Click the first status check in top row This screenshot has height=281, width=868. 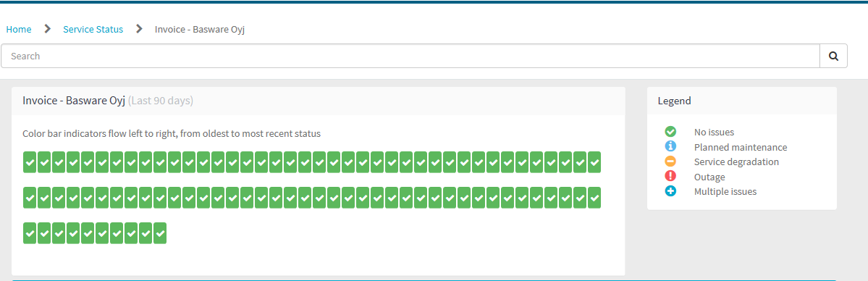pos(30,162)
